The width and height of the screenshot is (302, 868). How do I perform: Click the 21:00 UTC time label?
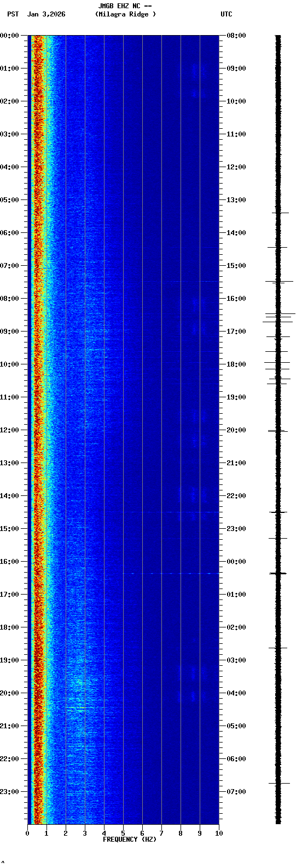[x=236, y=463]
